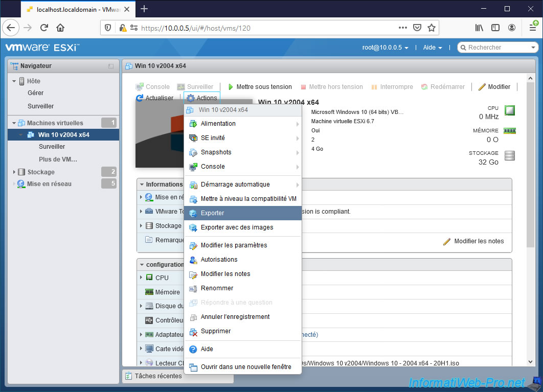Click the CPU chip icon in resource summary

[509, 110]
